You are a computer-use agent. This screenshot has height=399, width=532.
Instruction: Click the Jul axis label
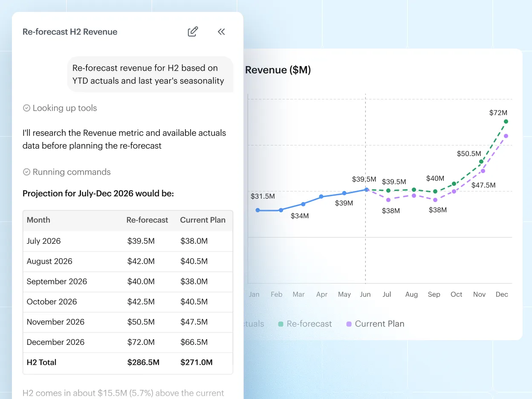click(x=387, y=295)
